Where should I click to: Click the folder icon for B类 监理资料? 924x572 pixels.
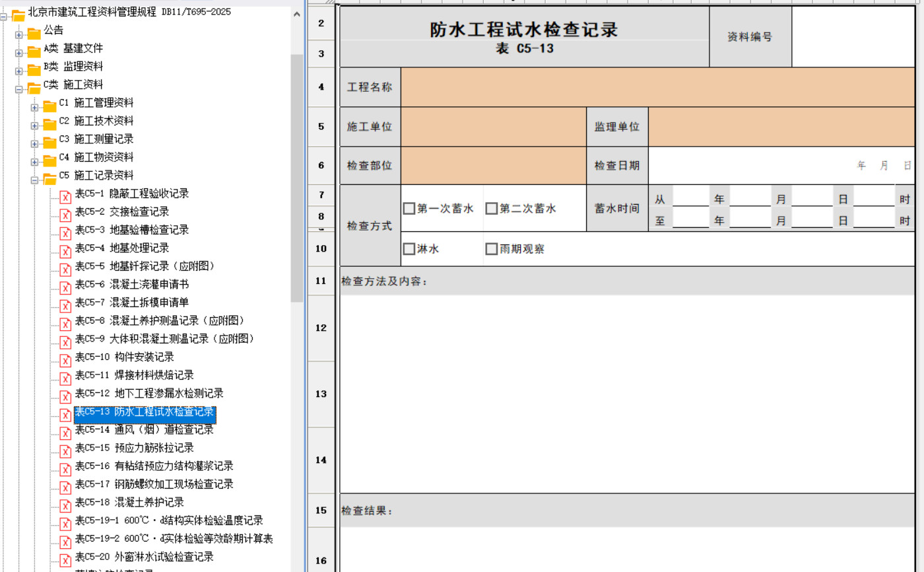(x=34, y=69)
